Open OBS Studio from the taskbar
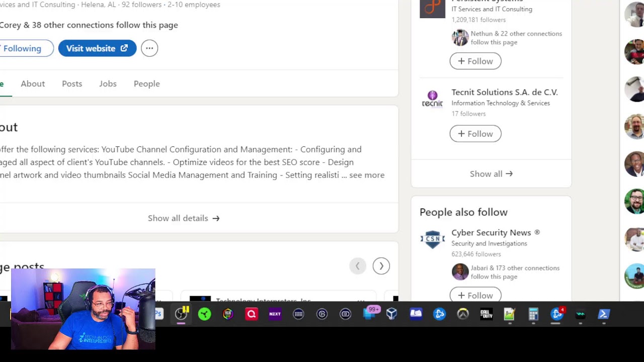This screenshot has width=644, height=362. (x=181, y=314)
